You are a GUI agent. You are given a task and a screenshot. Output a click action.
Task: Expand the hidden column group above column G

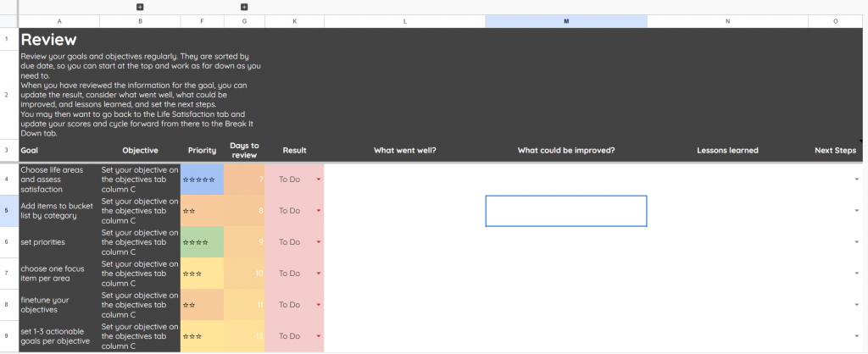[x=244, y=7]
